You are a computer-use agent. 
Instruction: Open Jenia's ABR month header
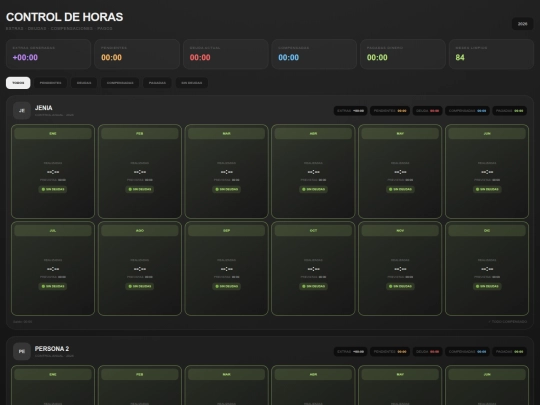(x=313, y=134)
